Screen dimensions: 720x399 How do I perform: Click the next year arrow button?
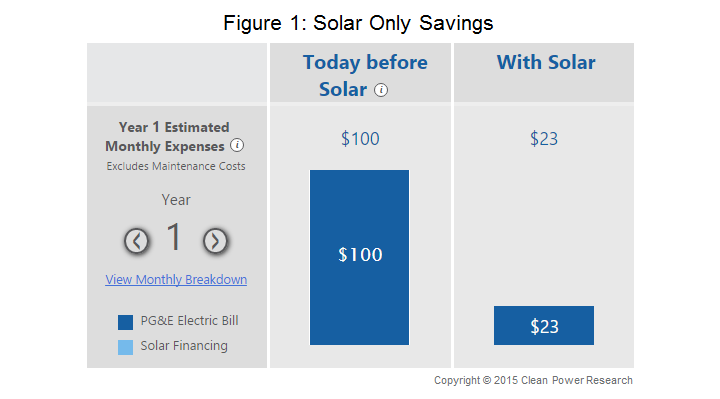coord(215,241)
